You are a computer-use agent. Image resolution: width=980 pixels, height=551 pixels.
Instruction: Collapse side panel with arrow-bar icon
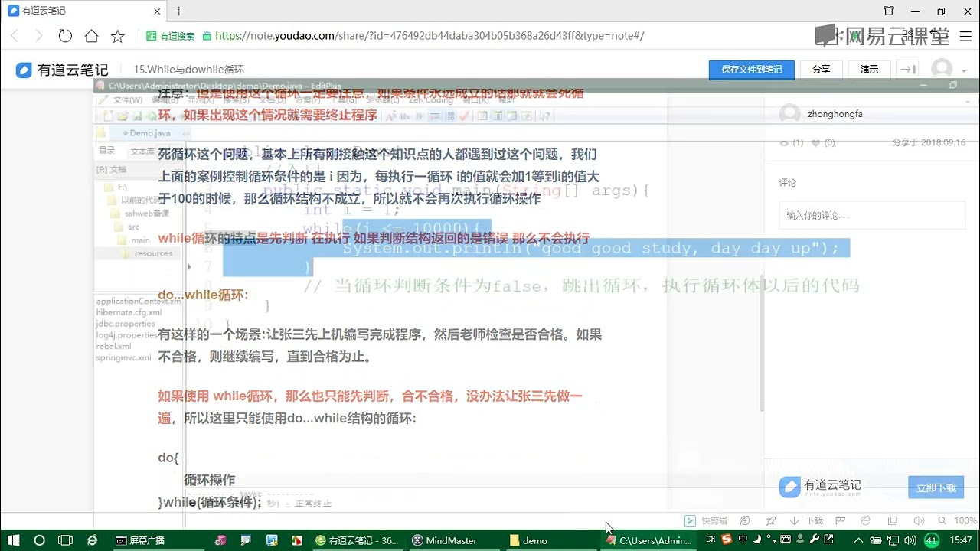(907, 69)
